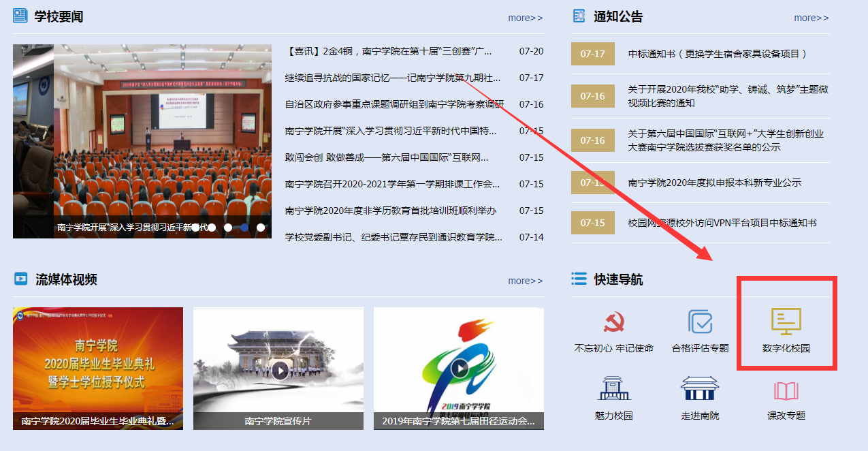This screenshot has height=451, width=868.
Task: Play the 南宁学院宣传片 video
Action: [279, 370]
